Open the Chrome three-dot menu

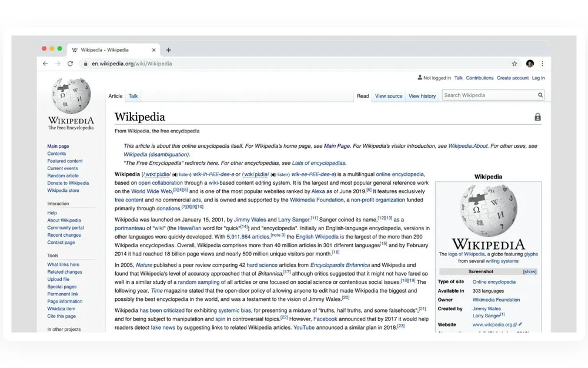point(542,64)
